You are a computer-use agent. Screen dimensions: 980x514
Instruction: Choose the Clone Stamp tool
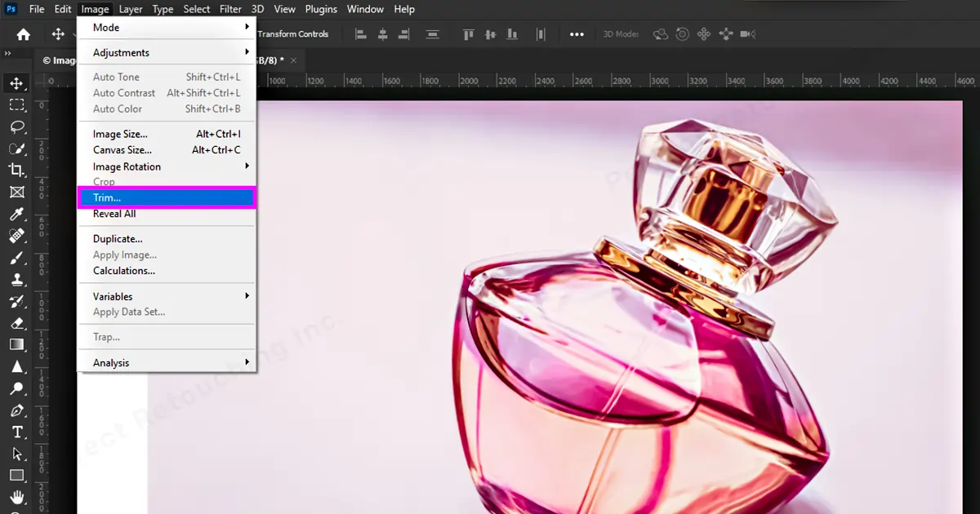17,280
